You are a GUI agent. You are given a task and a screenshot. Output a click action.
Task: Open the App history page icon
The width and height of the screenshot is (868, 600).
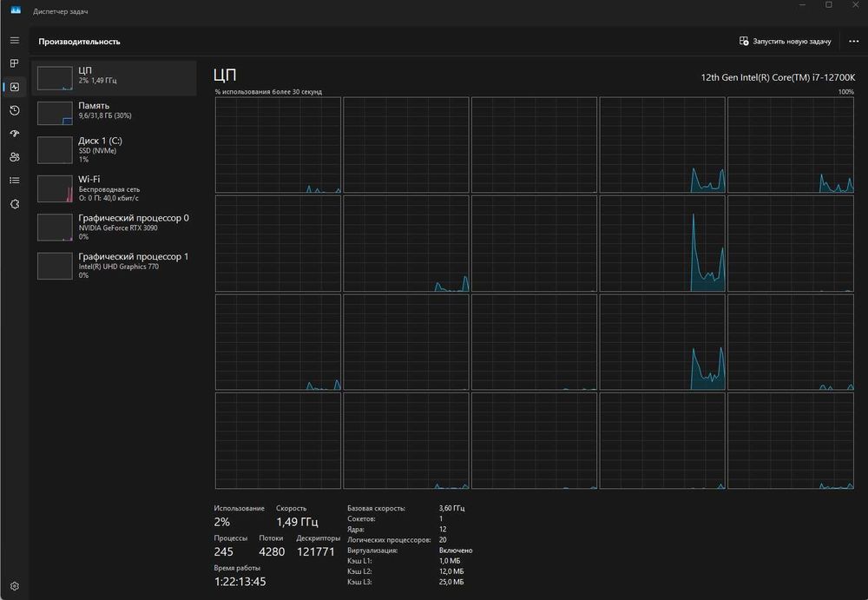click(14, 110)
